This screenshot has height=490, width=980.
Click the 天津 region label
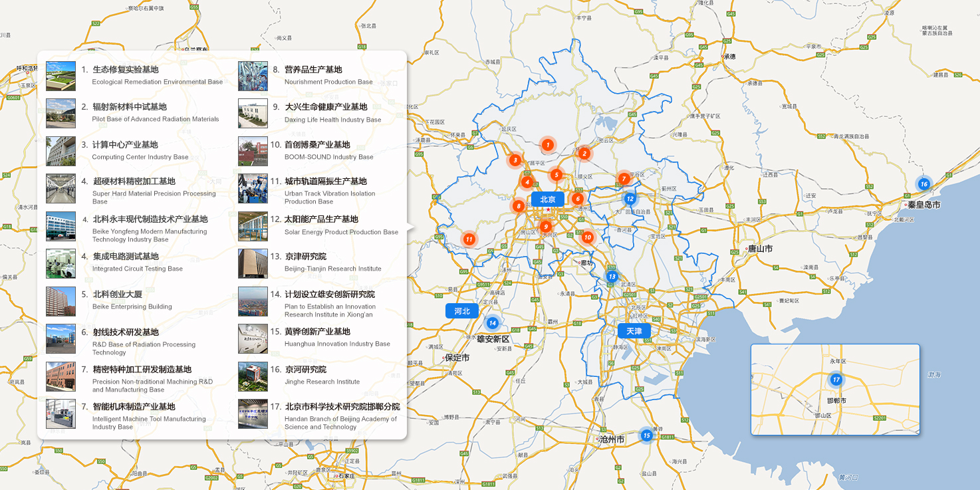point(634,331)
